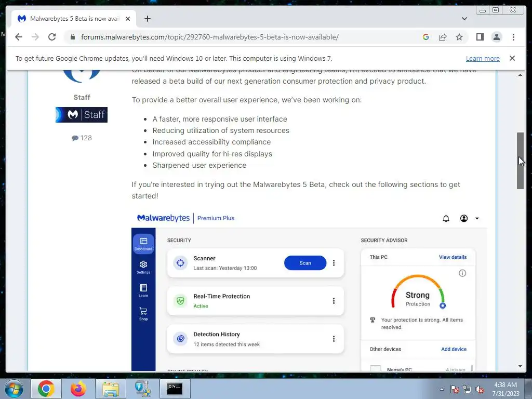This screenshot has height=399, width=532.
Task: Close the Malwarebytes 5 Beta tab
Action: tap(128, 19)
